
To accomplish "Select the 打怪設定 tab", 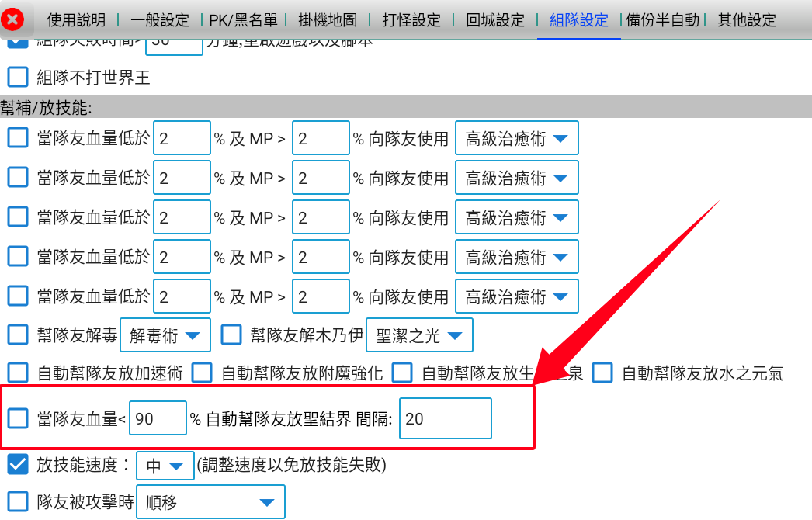I will pyautogui.click(x=411, y=20).
